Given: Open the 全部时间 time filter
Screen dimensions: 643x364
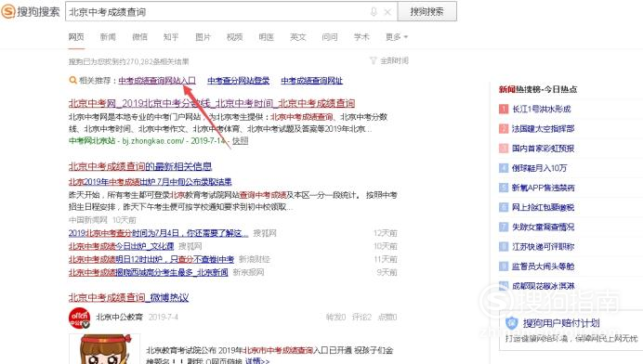Looking at the screenshot, I should pyautogui.click(x=394, y=60).
